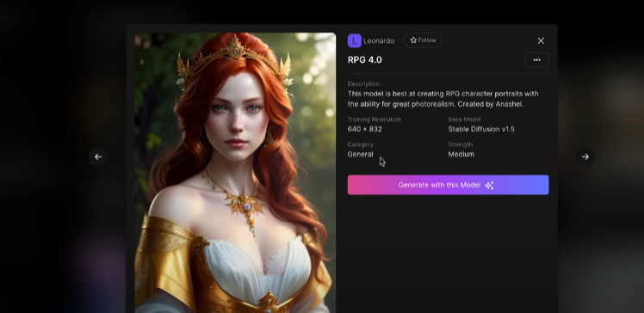Click the star icon in Follow button
Image resolution: width=644 pixels, height=313 pixels.
click(413, 40)
